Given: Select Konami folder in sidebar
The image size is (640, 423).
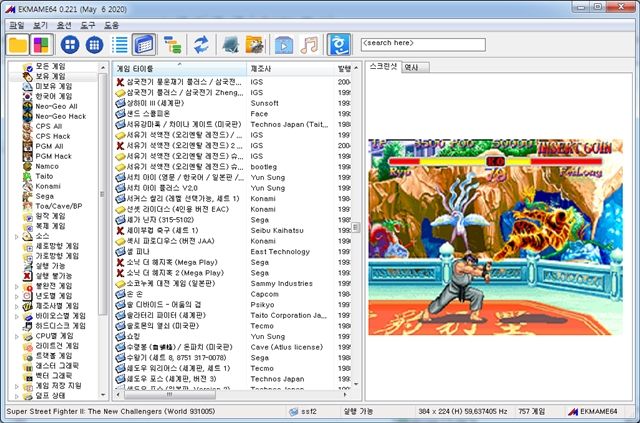Looking at the screenshot, I should point(48,186).
